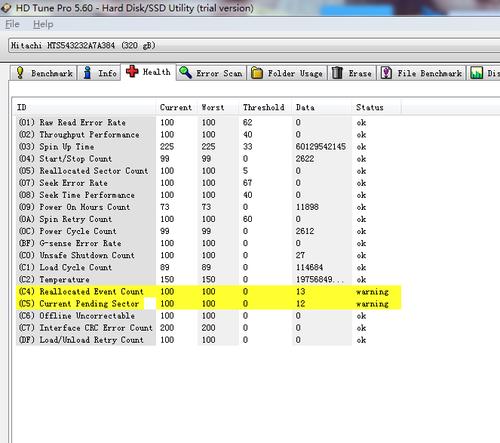Click the Benchmark tab lightbulb icon

click(x=20, y=73)
